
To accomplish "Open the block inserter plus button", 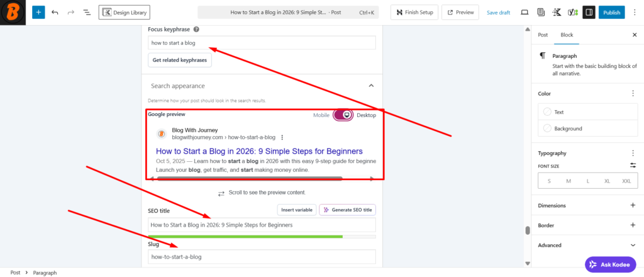I will click(38, 13).
